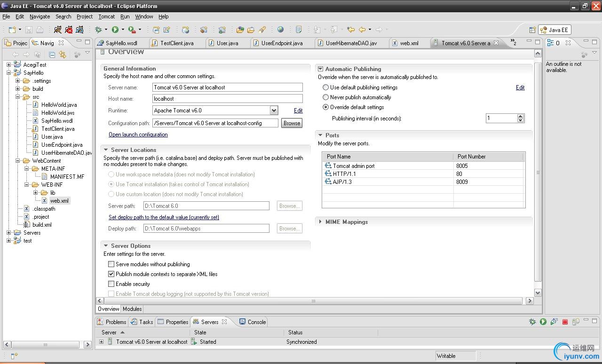Click the Restart Tomcat cat icon
This screenshot has height=364, width=602.
pyautogui.click(x=80, y=30)
